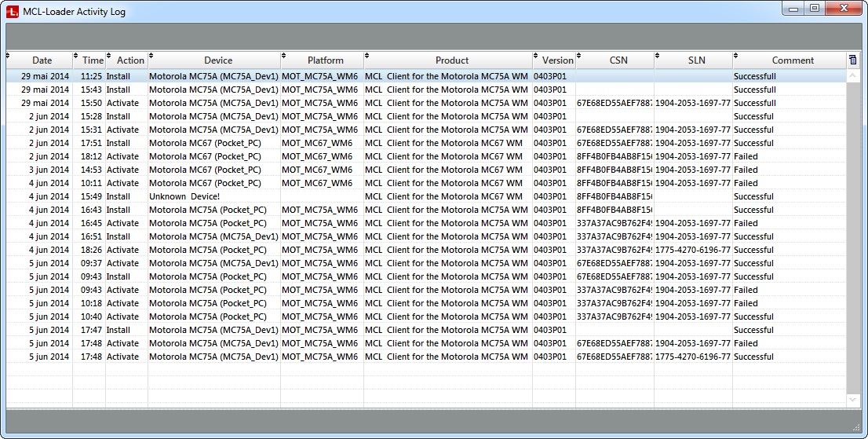Minimize the MCL-Loader Activity Log window
This screenshot has height=439, width=868.
point(793,9)
